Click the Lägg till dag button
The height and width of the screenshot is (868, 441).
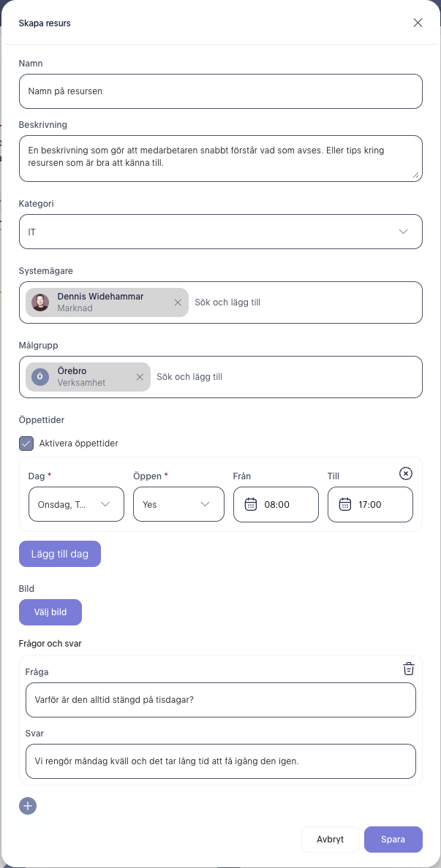click(x=60, y=554)
